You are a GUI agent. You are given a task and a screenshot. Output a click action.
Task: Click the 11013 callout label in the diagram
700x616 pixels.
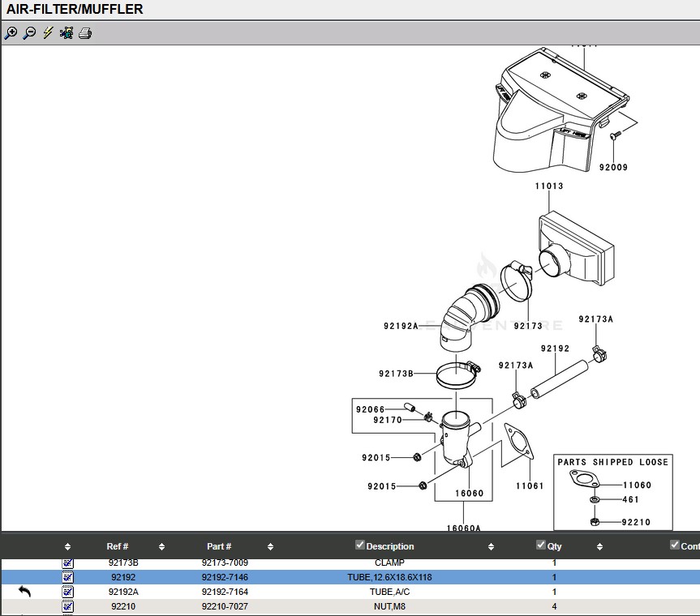tap(548, 186)
